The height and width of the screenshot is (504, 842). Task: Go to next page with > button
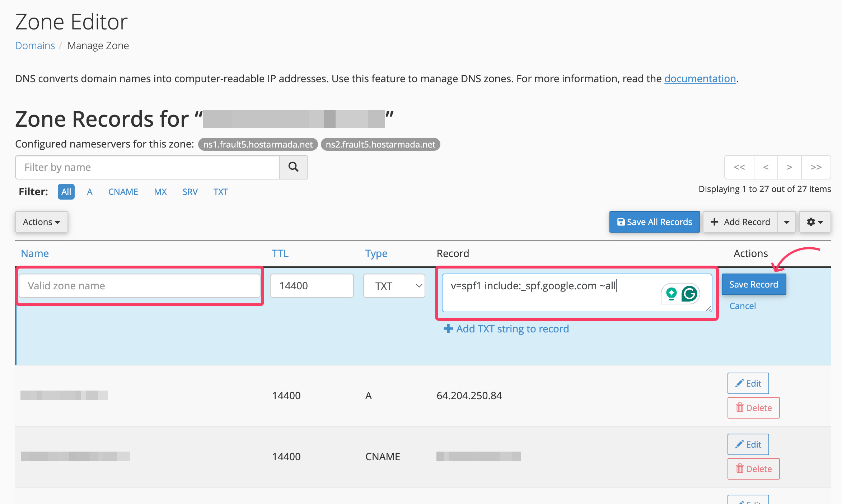(790, 167)
